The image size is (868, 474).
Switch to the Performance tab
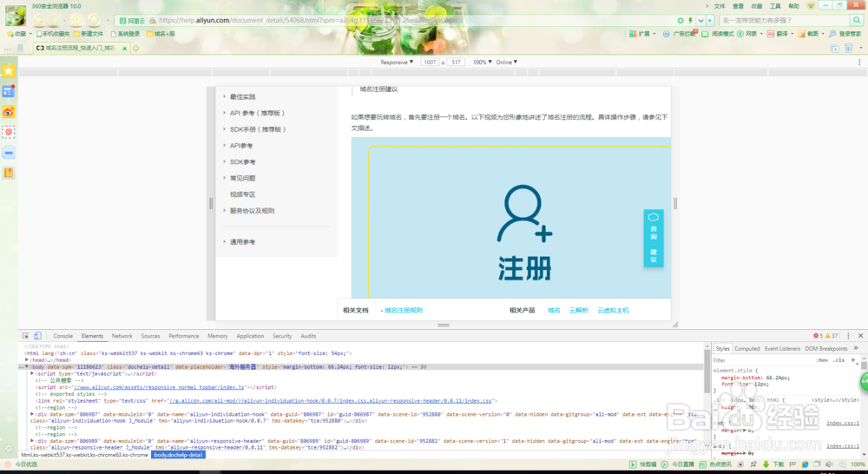click(184, 336)
